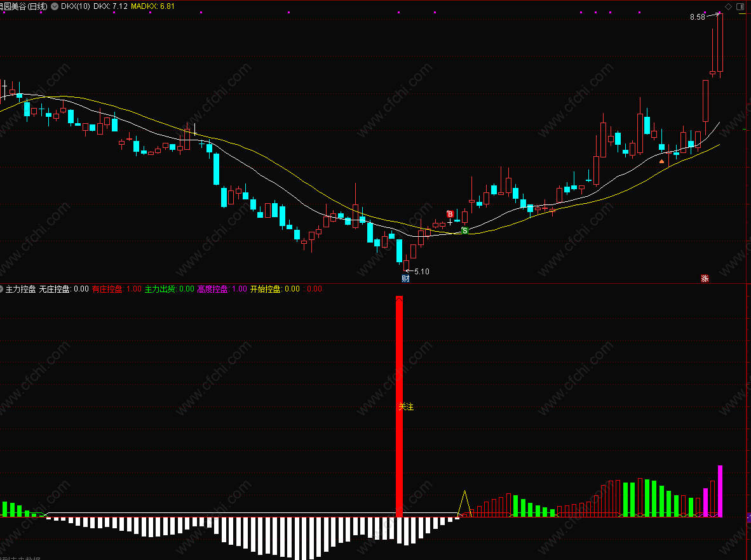This screenshot has height=560, width=751.
Task: Open the 涨 marker at chart bottom
Action: tap(705, 279)
